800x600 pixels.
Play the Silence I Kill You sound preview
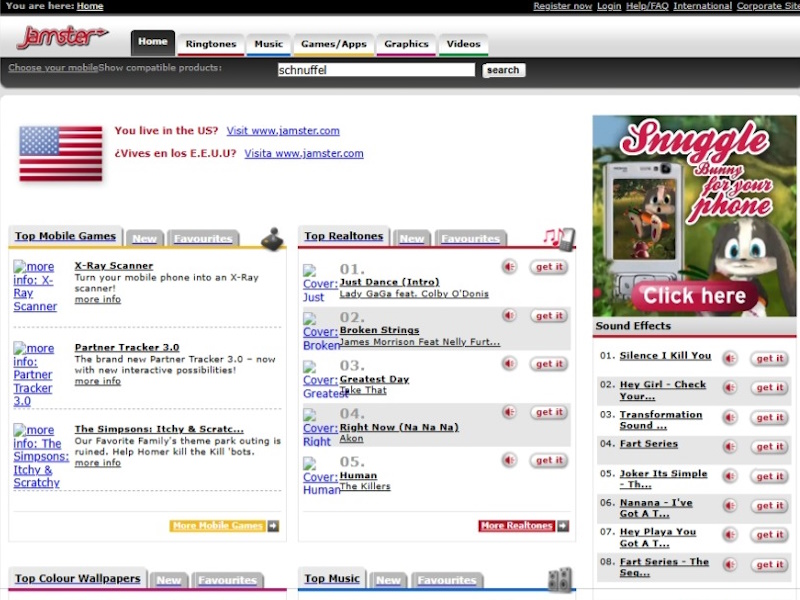pyautogui.click(x=730, y=358)
